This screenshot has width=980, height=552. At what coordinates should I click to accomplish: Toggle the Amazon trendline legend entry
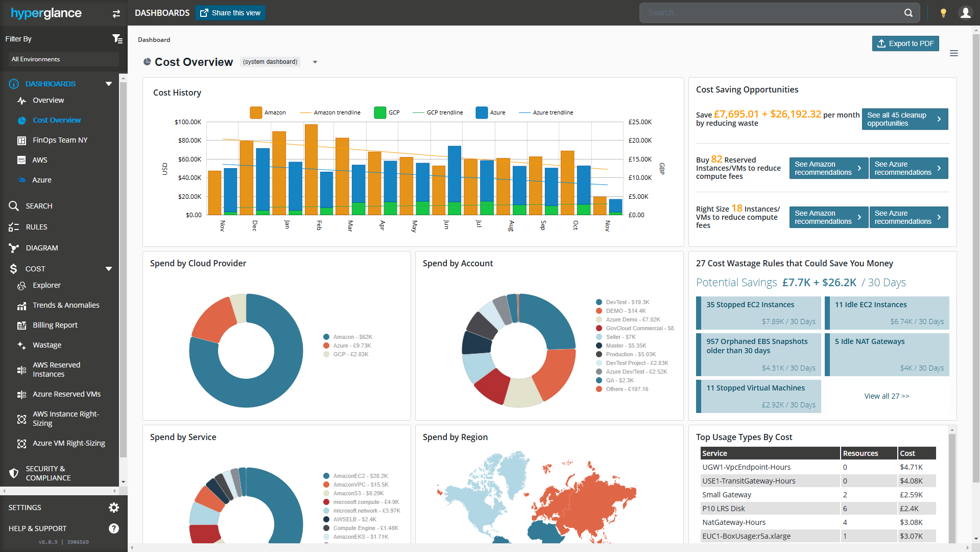click(x=330, y=112)
